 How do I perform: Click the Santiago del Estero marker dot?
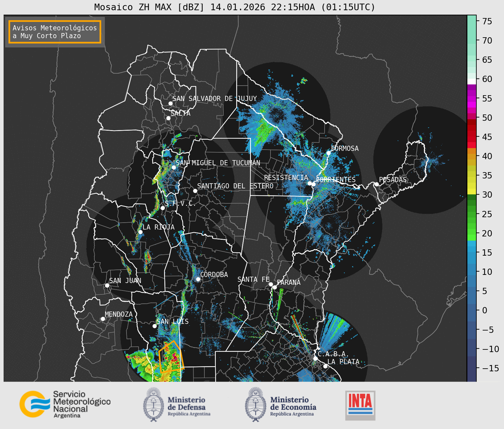click(195, 191)
